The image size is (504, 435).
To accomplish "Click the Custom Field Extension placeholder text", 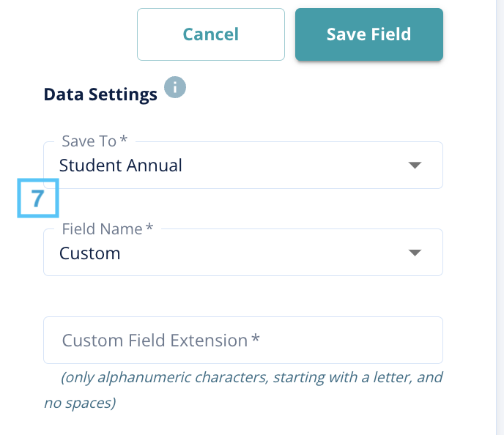I will pos(155,341).
